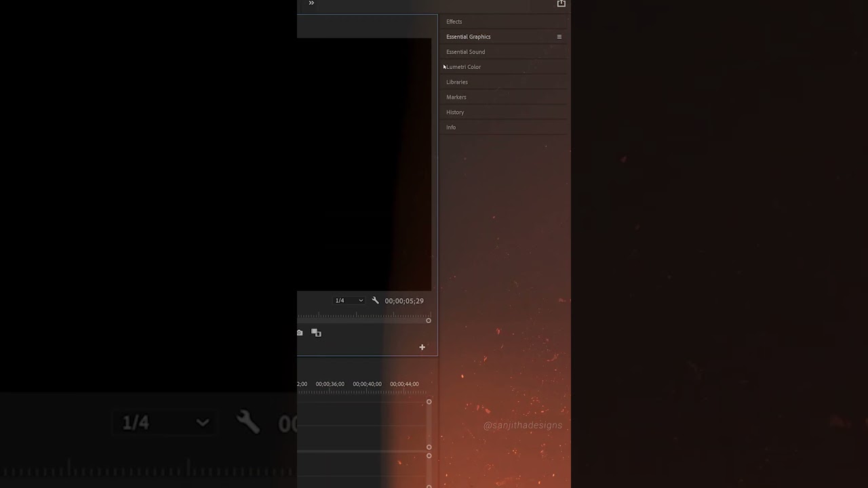Click the workspace overflow chevrons
868x488 pixels.
(311, 3)
